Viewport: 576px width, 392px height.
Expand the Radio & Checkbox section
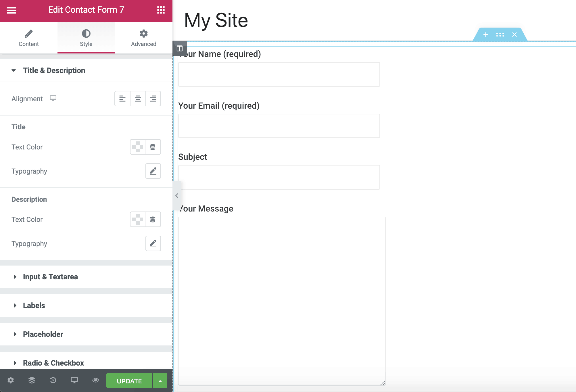point(86,363)
